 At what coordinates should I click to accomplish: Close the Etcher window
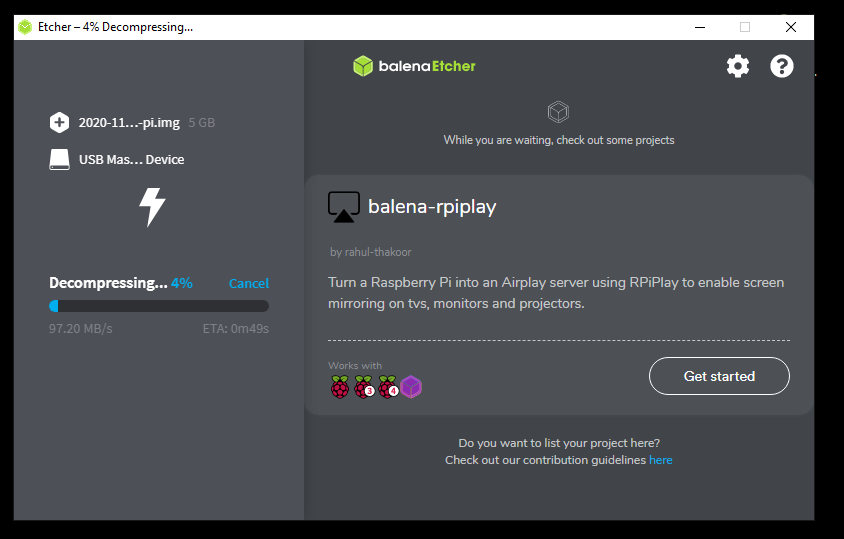pos(790,27)
